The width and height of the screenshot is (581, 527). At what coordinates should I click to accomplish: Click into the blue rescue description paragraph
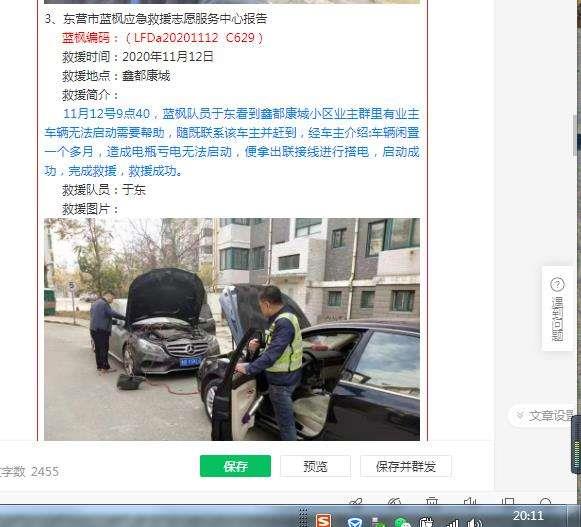click(x=232, y=142)
